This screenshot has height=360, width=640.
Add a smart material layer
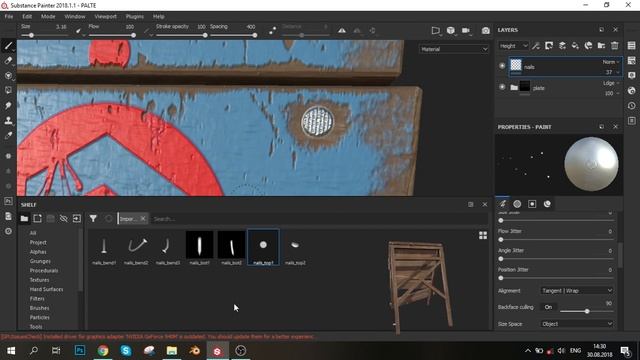click(588, 46)
